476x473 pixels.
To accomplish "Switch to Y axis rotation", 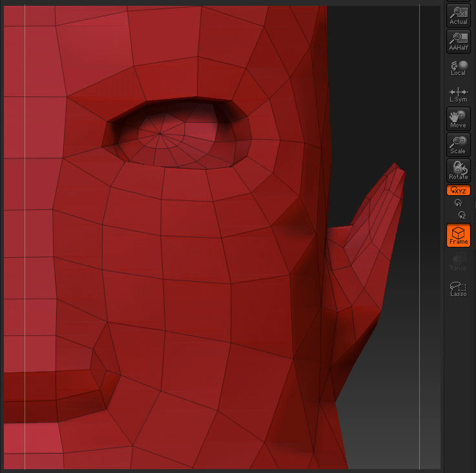I will click(458, 203).
